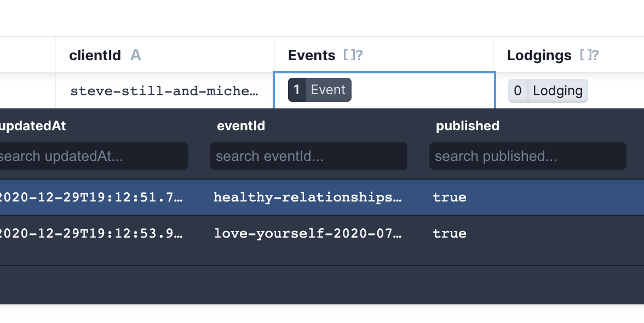
Task: Click the eventId column label
Action: (241, 125)
